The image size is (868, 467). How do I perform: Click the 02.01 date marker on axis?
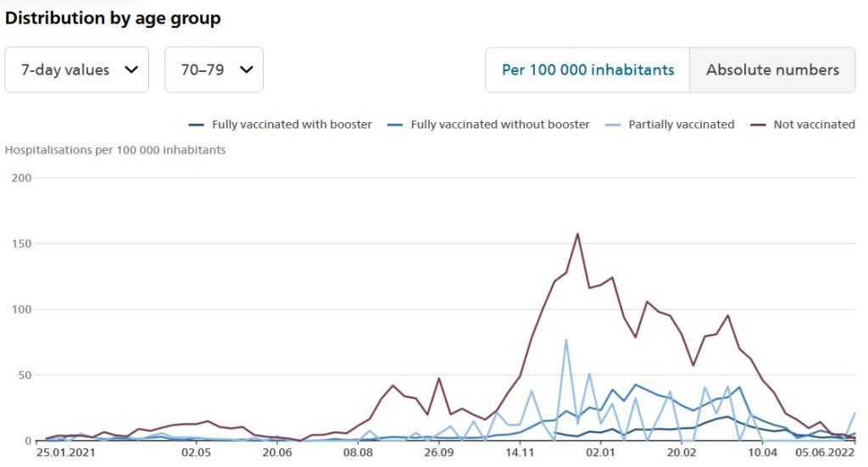tap(600, 453)
